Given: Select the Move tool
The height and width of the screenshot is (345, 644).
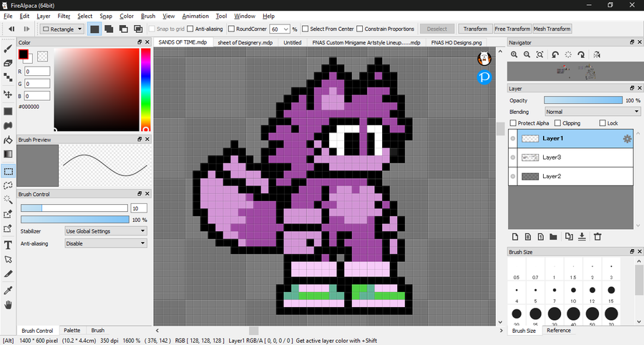Looking at the screenshot, I should [8, 94].
